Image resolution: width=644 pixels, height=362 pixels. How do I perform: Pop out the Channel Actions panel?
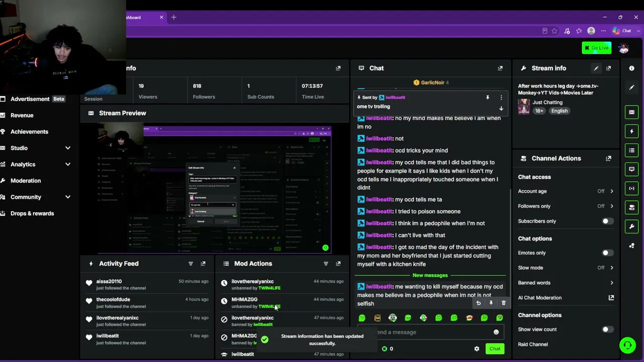click(x=608, y=158)
